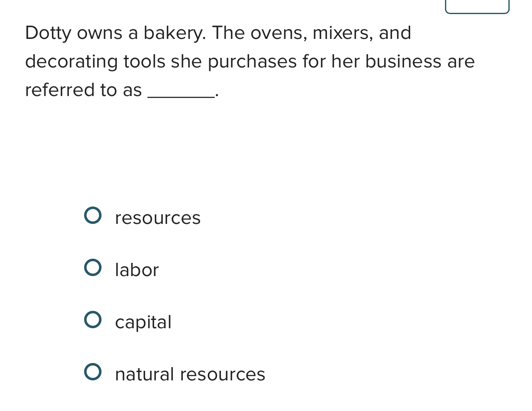Pick "resources" from the answer choices

click(93, 216)
